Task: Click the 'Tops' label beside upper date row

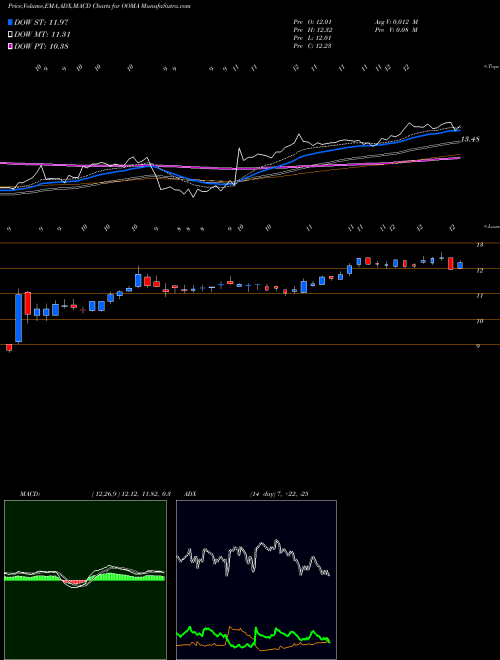Action: [x=491, y=67]
